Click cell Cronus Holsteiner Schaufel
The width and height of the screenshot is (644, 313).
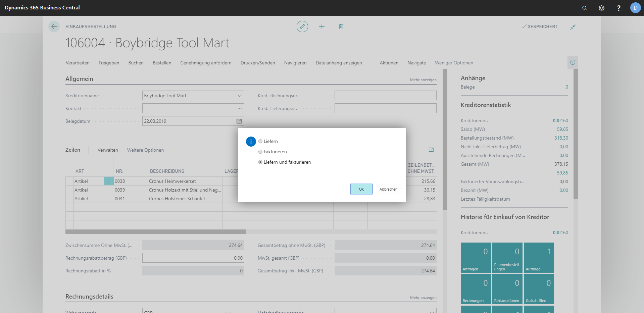(185, 199)
